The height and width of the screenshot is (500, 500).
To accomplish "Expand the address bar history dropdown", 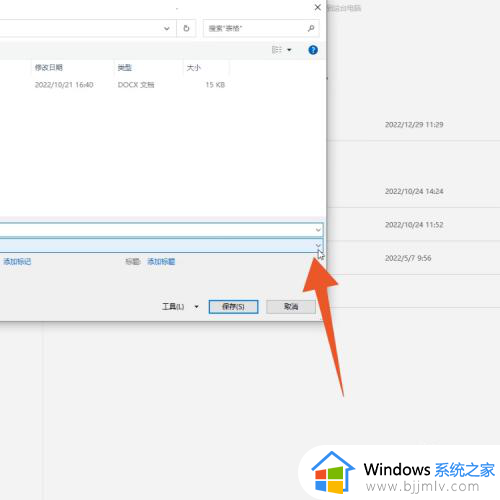I will coord(167,29).
